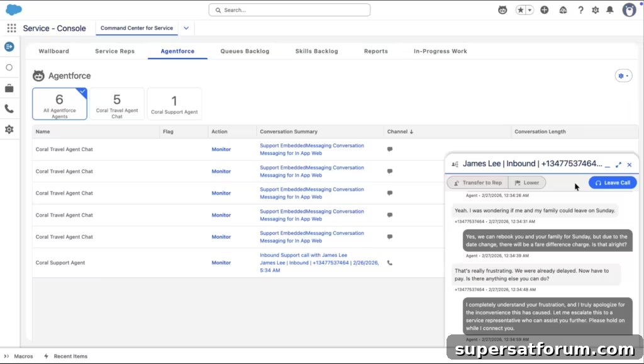
Task: Close the James Lee call panel
Action: click(x=629, y=164)
